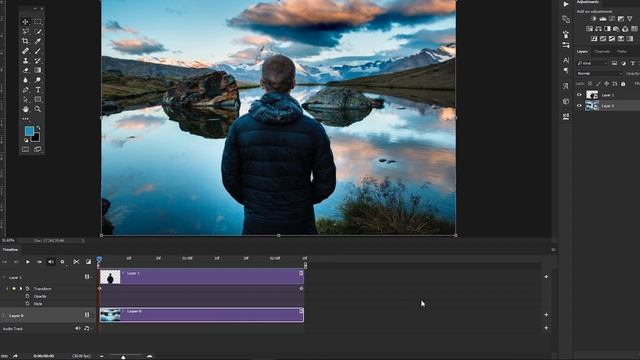Viewport: 640px width, 360px height.
Task: Select the Pen tool
Action: coord(25,90)
